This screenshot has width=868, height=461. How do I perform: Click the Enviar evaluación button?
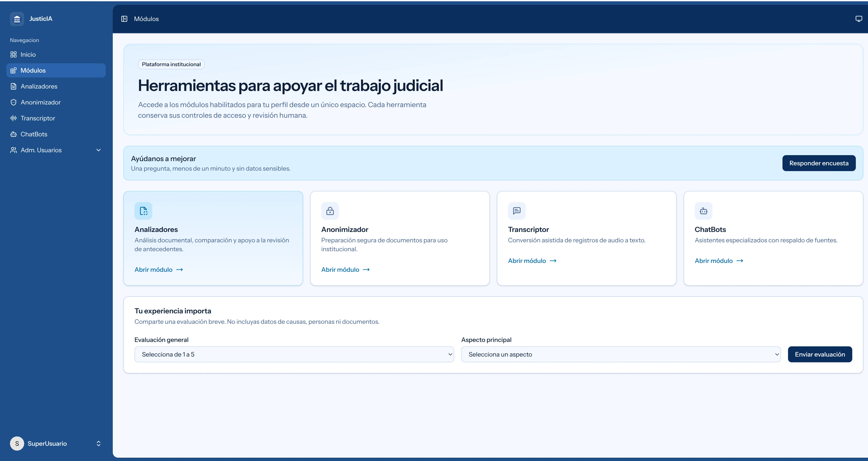click(820, 354)
